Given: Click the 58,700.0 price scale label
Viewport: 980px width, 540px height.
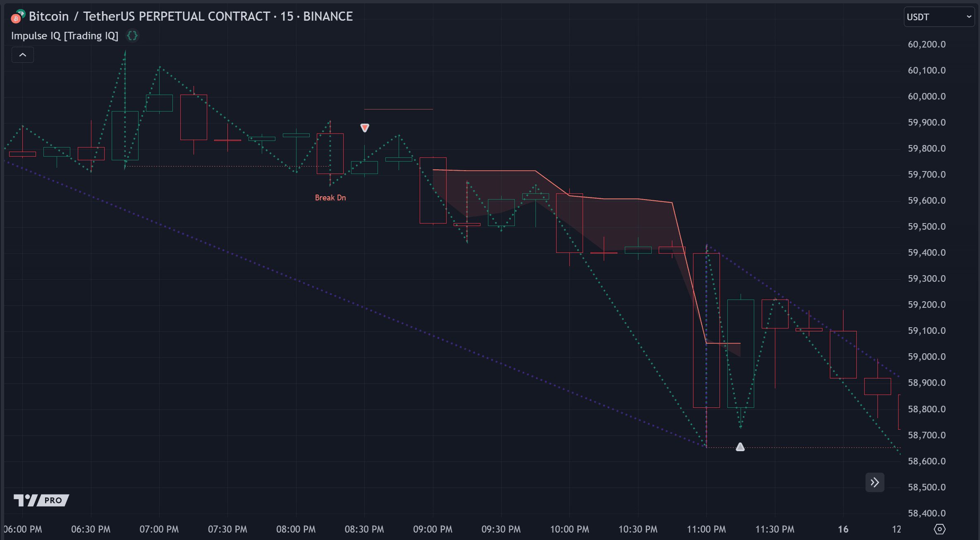Looking at the screenshot, I should tap(927, 435).
